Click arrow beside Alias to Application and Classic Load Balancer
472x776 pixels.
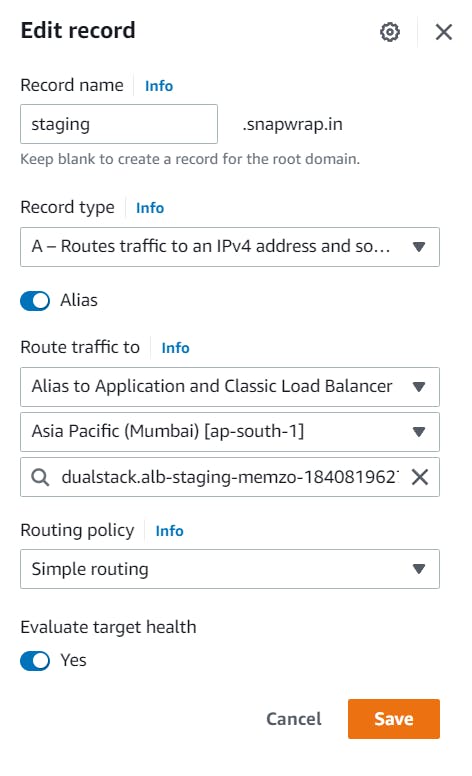[x=419, y=387]
